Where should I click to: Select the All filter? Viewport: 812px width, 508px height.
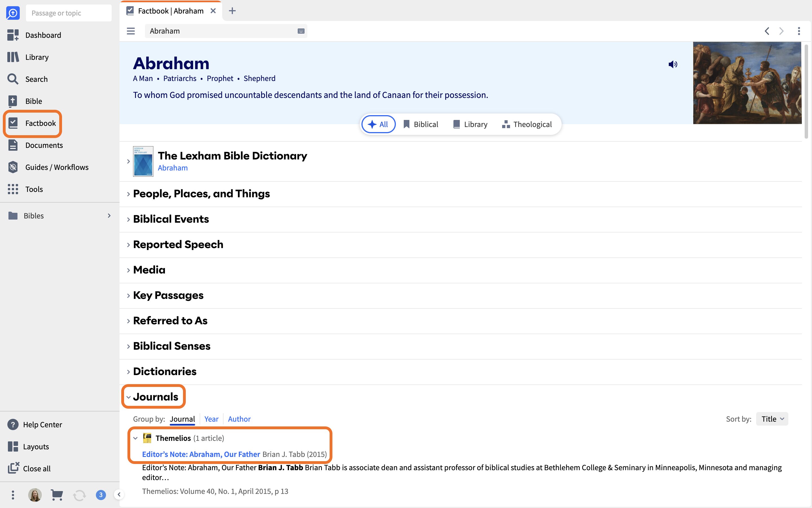click(x=378, y=124)
